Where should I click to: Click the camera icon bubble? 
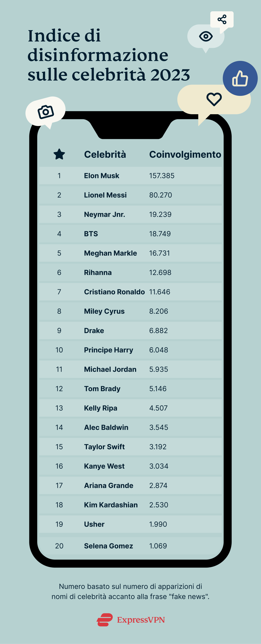tap(45, 112)
